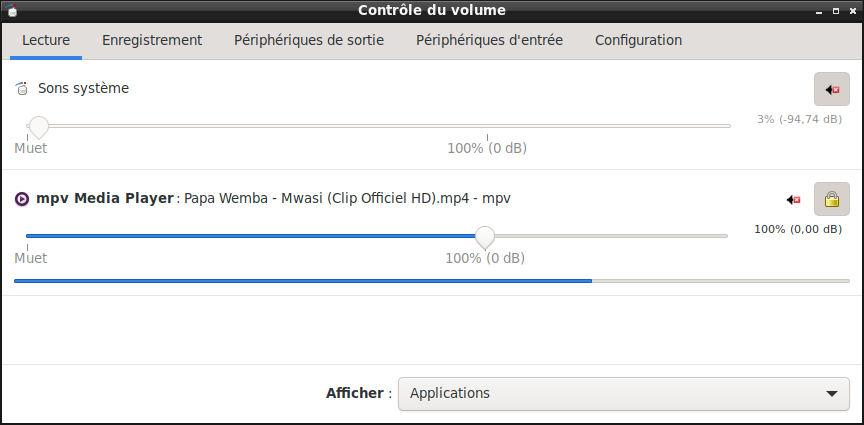
Task: Open the Afficher Applications dropdown
Action: pyautogui.click(x=624, y=394)
